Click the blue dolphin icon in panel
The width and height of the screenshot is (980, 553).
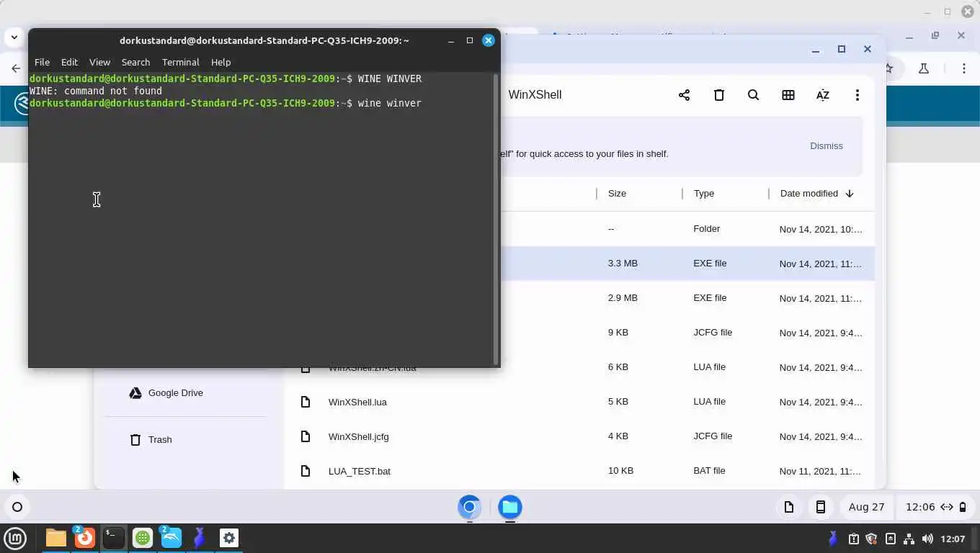(171, 538)
